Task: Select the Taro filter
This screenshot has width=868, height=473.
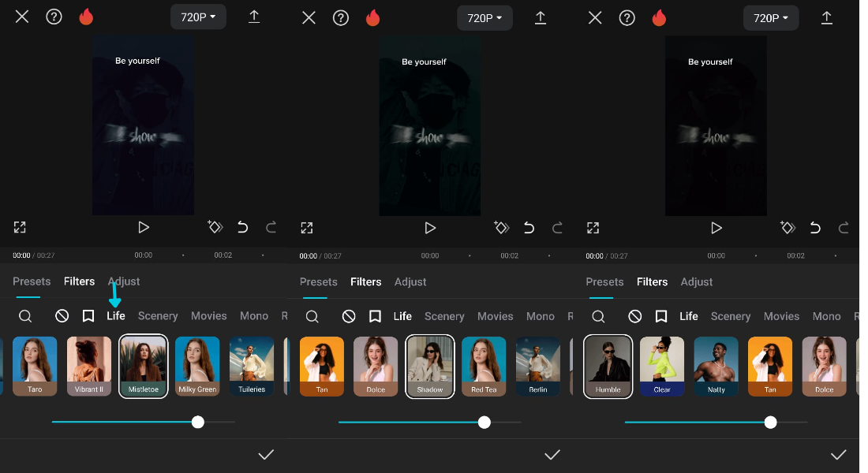Action: [x=35, y=366]
